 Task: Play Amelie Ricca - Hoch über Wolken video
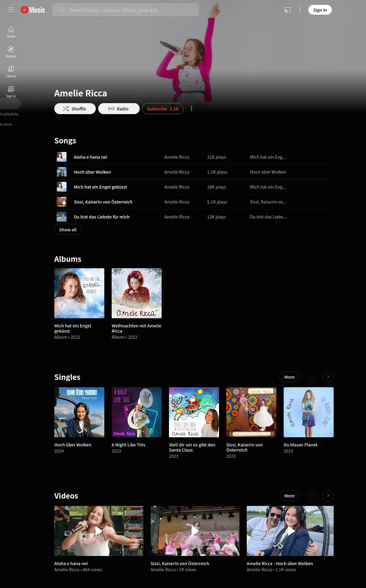tap(290, 531)
